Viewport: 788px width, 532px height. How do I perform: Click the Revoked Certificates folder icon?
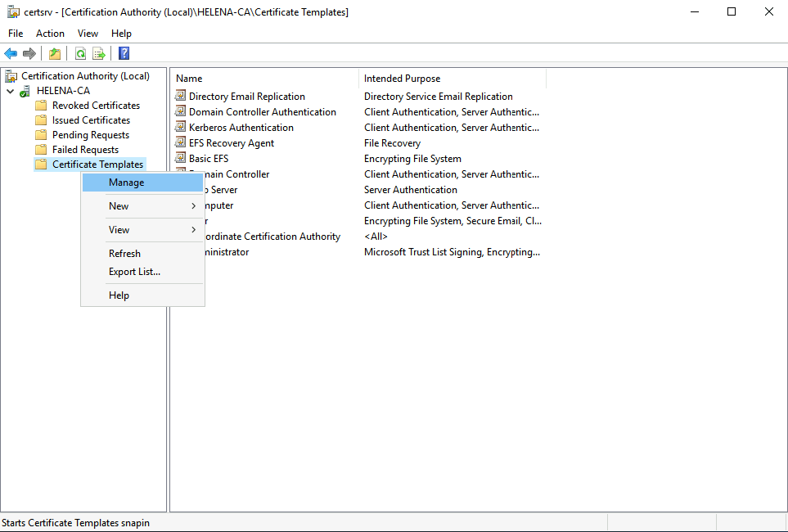41,106
